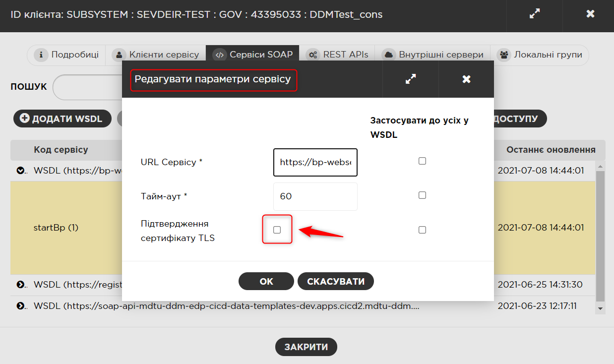The height and width of the screenshot is (364, 614).
Task: Click the code icon on Сервіси SOAP tab
Action: pyautogui.click(x=220, y=55)
